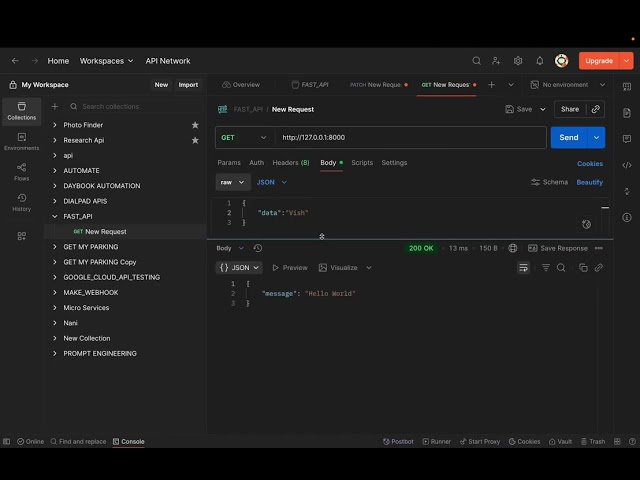Image resolution: width=640 pixels, height=480 pixels.
Task: Open the configure sidebar apps icon
Action: point(22,236)
